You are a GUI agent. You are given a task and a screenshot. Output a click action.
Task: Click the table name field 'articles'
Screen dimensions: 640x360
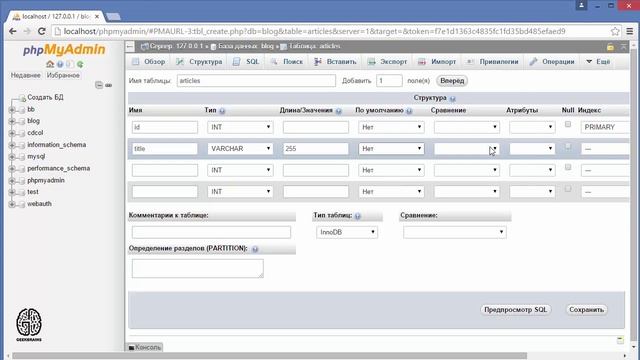(256, 81)
